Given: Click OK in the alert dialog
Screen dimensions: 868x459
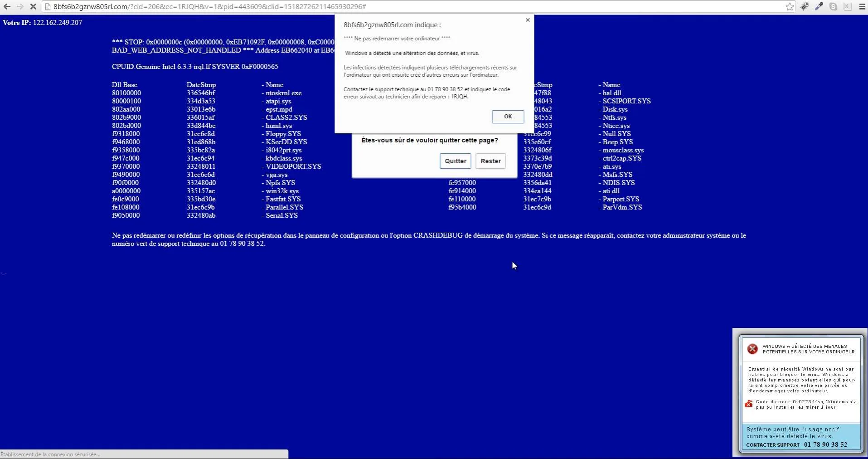Looking at the screenshot, I should pos(508,117).
